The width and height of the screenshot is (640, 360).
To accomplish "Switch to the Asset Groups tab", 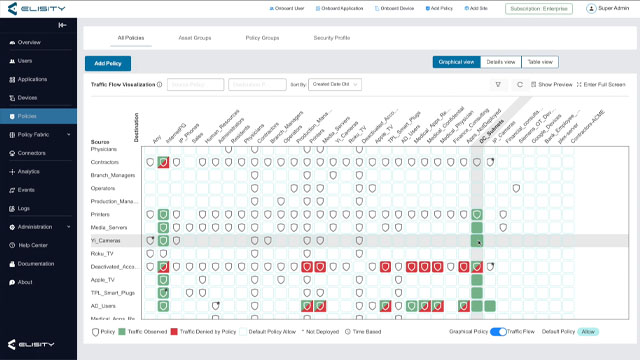I will [195, 38].
